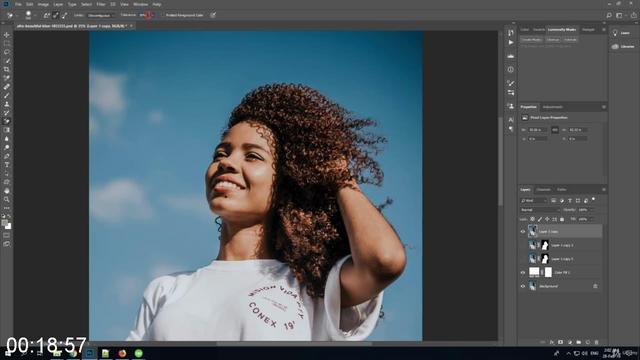640x360 pixels.
Task: Open the search icon at top right
Action: click(609, 15)
